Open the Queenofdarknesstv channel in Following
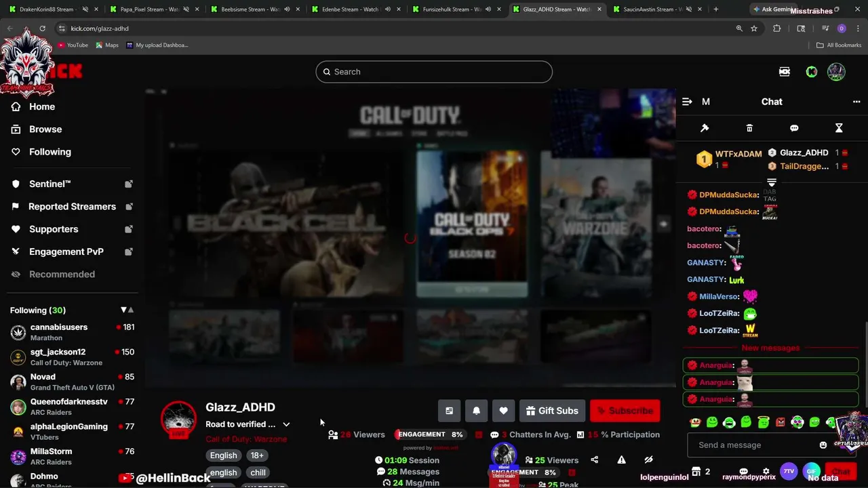This screenshot has height=488, width=868. [x=71, y=407]
